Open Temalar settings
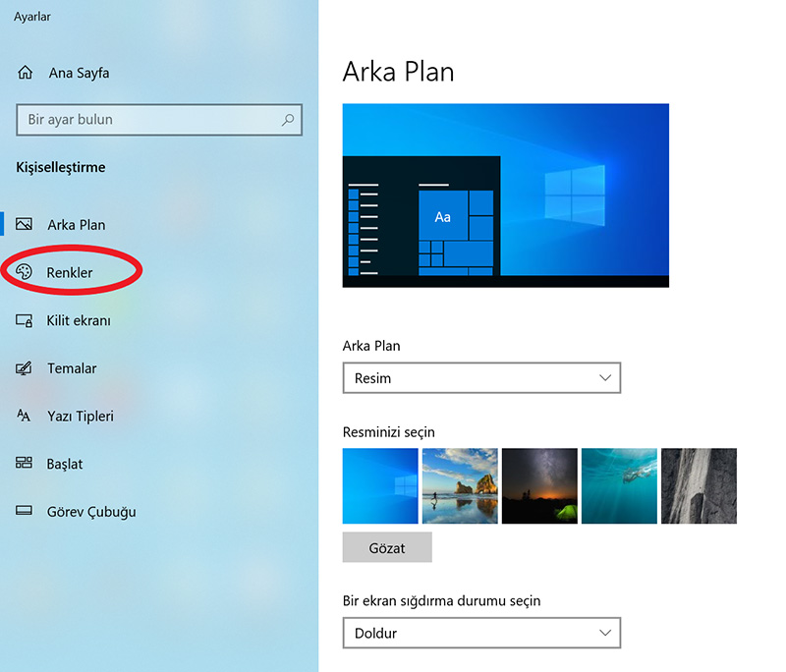The image size is (786, 672). click(72, 368)
